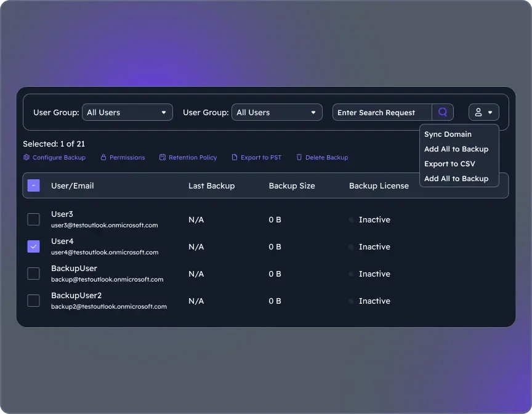This screenshot has height=414, width=532.
Task: Click the Inactive status dot for User3
Action: click(x=352, y=220)
